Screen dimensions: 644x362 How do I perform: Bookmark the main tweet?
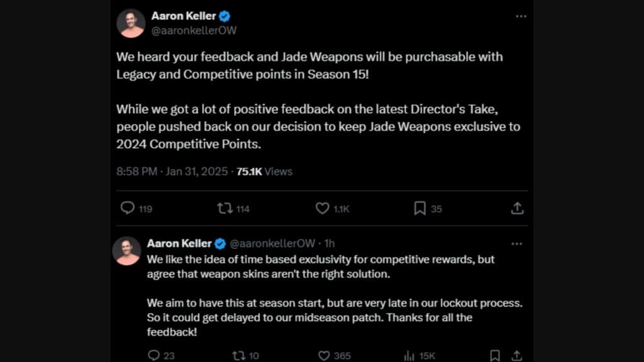[x=419, y=208]
